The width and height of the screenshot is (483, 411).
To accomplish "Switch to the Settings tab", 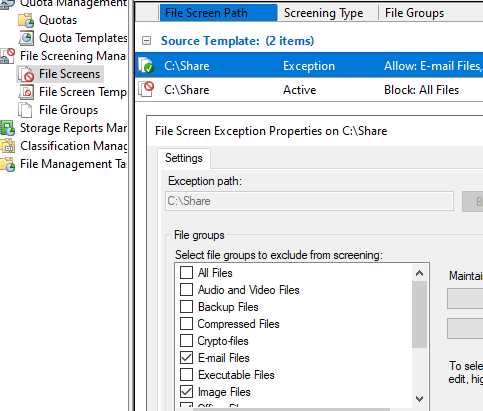I will pos(184,158).
